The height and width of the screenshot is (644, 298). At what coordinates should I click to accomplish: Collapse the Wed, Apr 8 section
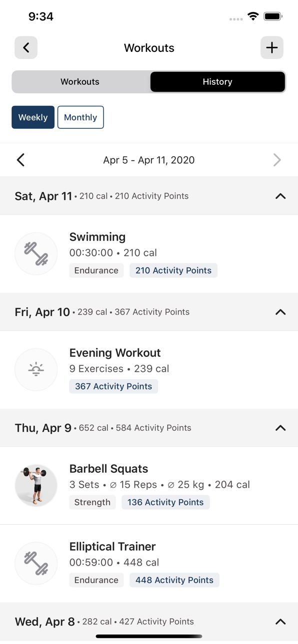280,622
